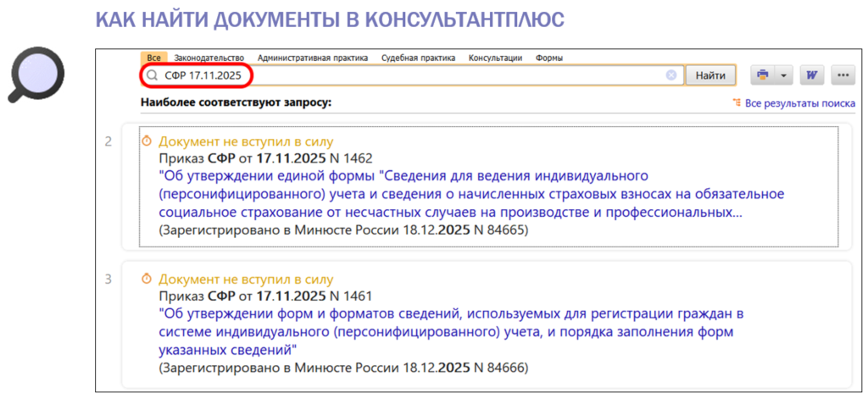Switch to the Законодательство tab
868x404 pixels.
tap(209, 58)
